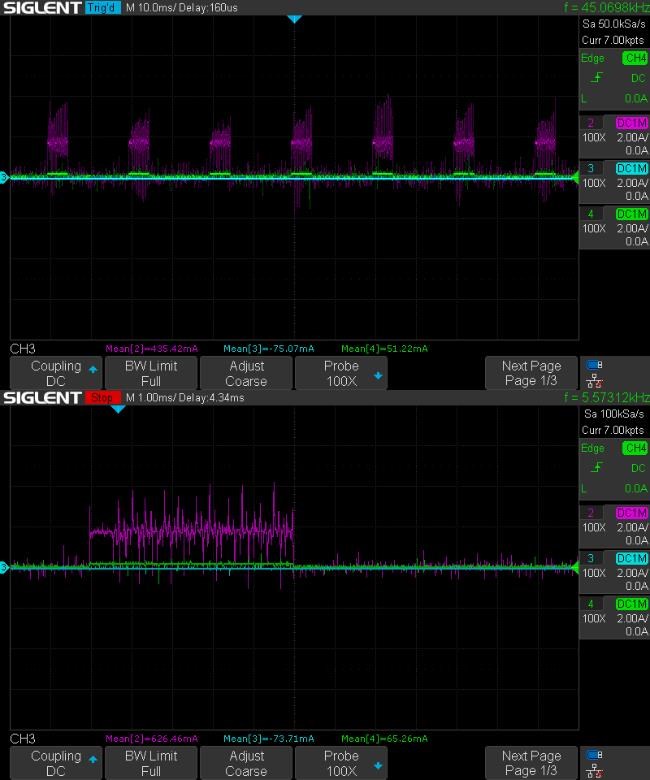Screen dimensions: 650x780
Task: Click the blue trigger position triangle in the Trig'd capture
Action: click(294, 19)
